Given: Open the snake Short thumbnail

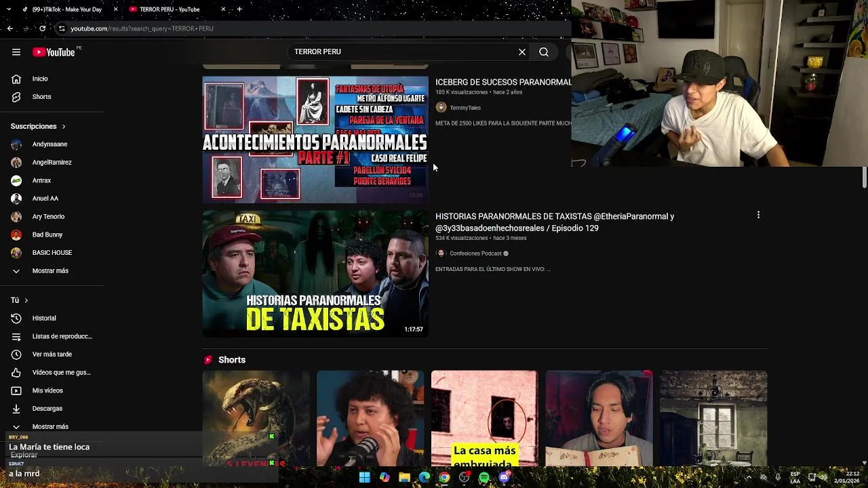Looking at the screenshot, I should (256, 418).
